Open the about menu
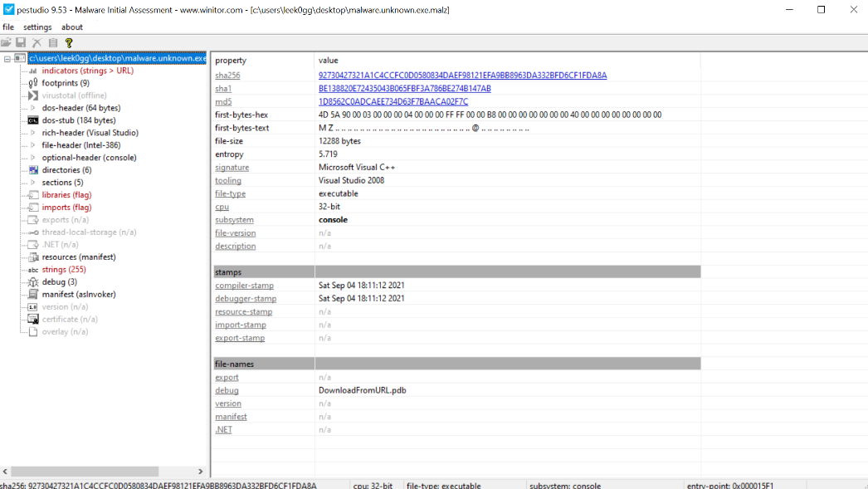 (x=72, y=27)
